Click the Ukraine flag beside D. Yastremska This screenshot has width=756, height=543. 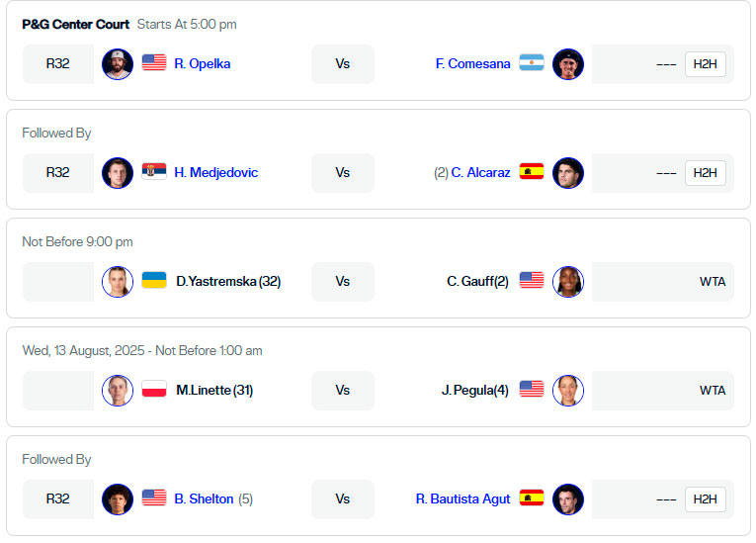tap(154, 281)
